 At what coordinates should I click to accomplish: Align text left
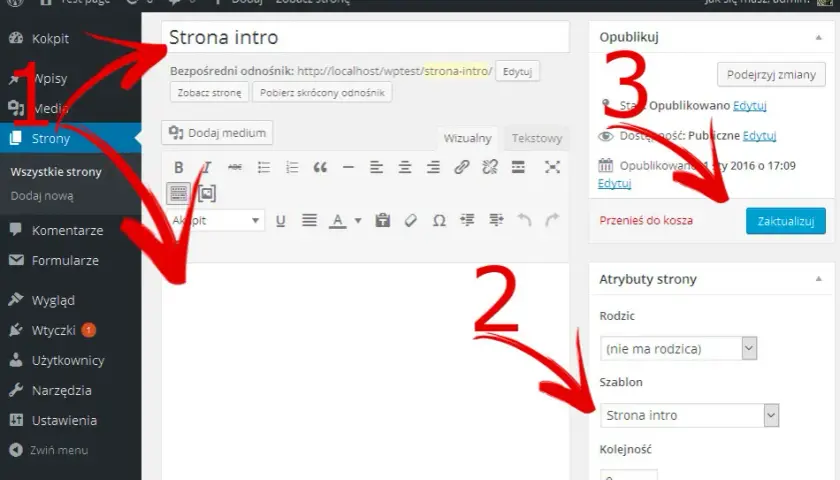pyautogui.click(x=377, y=167)
